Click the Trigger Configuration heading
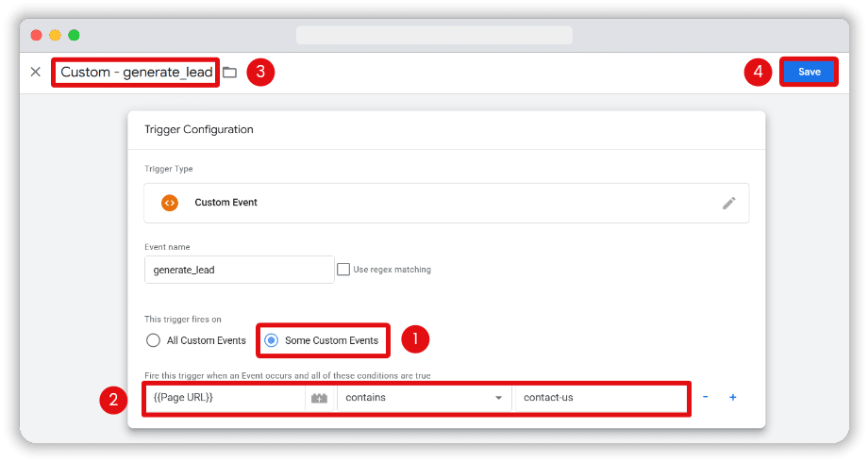This screenshot has width=868, height=461. pos(199,129)
